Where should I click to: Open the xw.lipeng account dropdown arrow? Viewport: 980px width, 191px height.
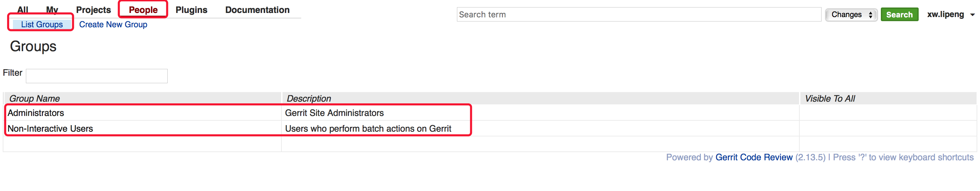coord(973,15)
